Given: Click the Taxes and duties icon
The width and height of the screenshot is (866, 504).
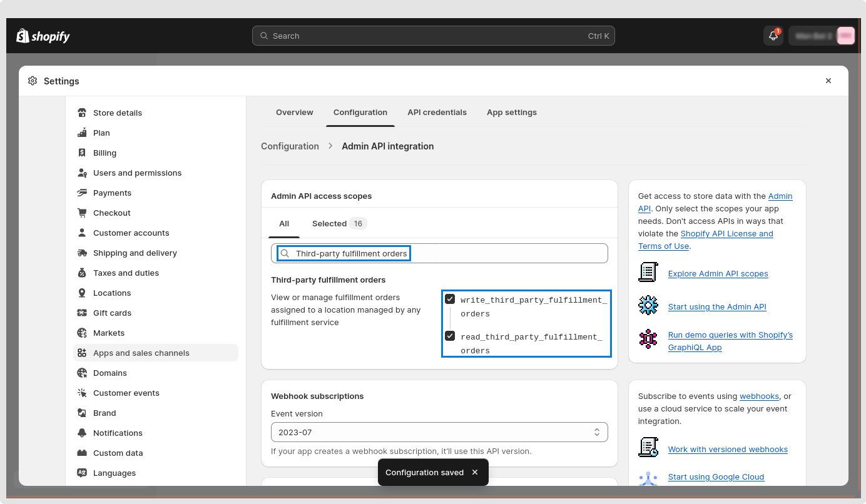Looking at the screenshot, I should tap(82, 273).
